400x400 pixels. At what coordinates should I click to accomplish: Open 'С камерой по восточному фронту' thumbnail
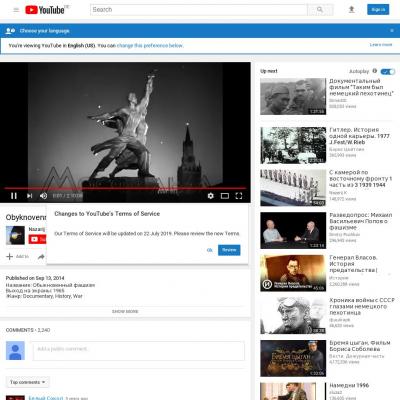pos(293,188)
